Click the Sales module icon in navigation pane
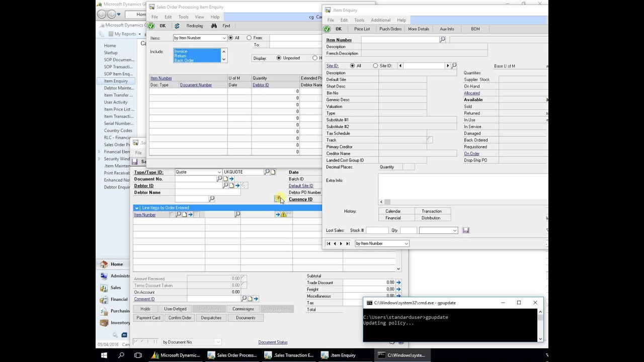 (x=104, y=288)
